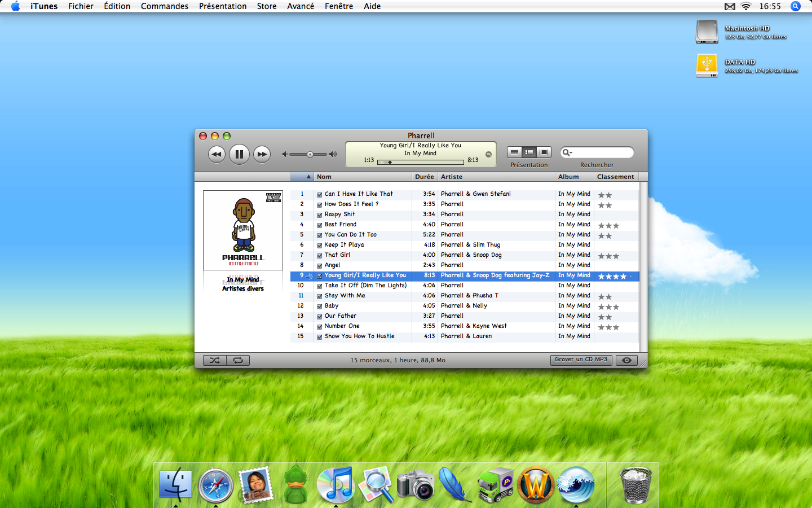Open the Fichier menu

pyautogui.click(x=81, y=6)
